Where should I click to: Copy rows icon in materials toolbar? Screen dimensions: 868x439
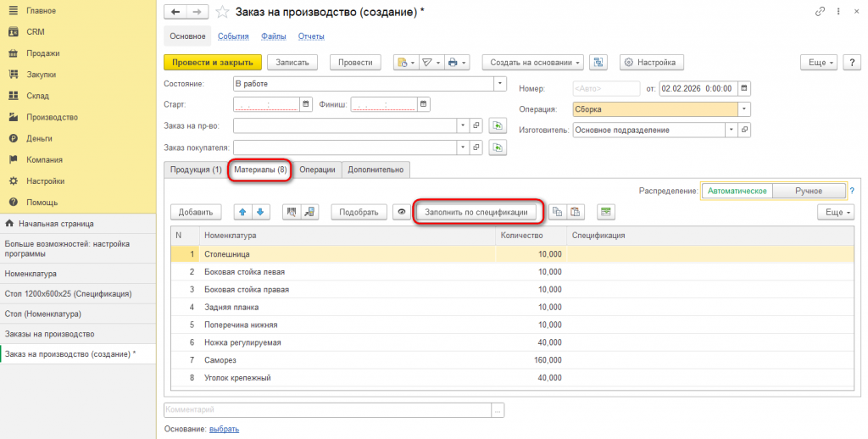[558, 212]
